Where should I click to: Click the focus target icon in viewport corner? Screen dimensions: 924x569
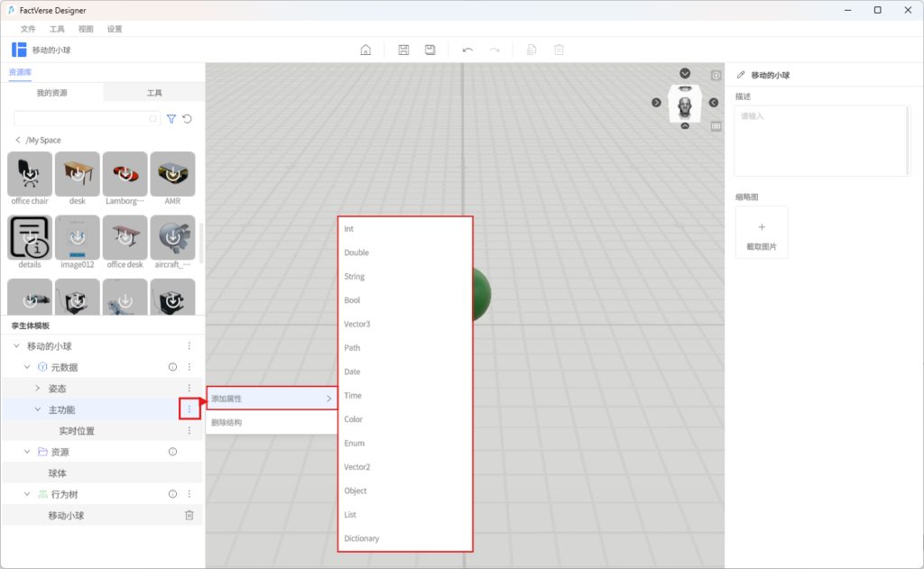716,76
